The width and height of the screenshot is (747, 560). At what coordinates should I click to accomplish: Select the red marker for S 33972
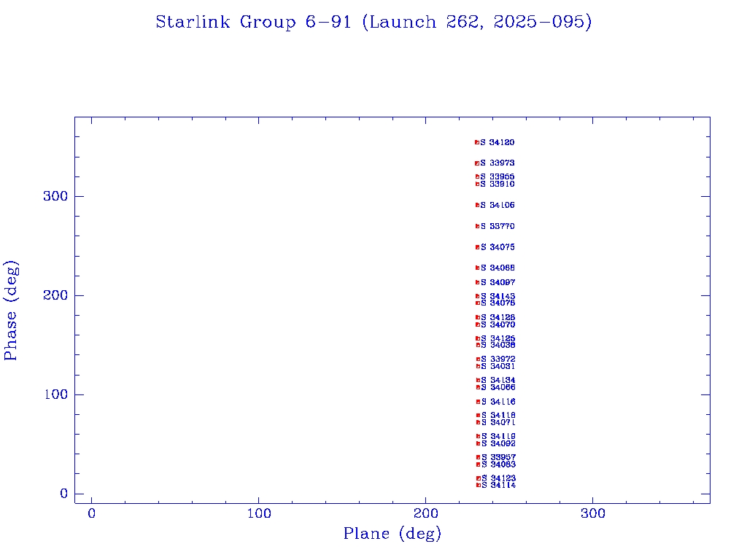[478, 359]
